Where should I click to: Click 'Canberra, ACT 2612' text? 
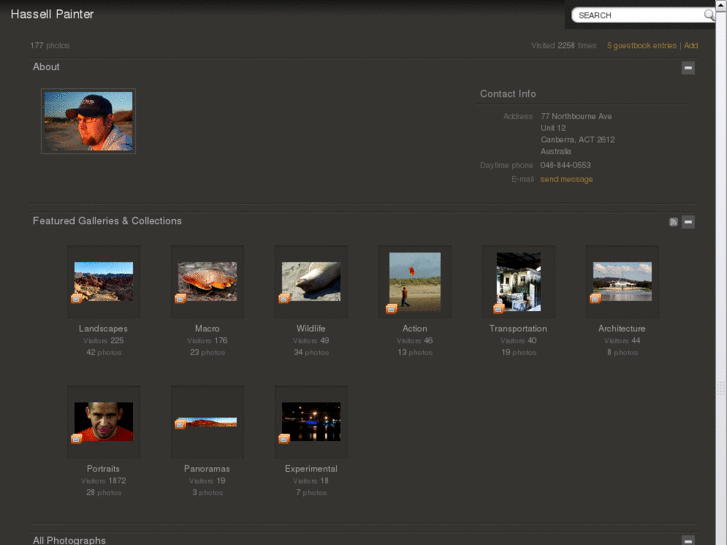578,140
